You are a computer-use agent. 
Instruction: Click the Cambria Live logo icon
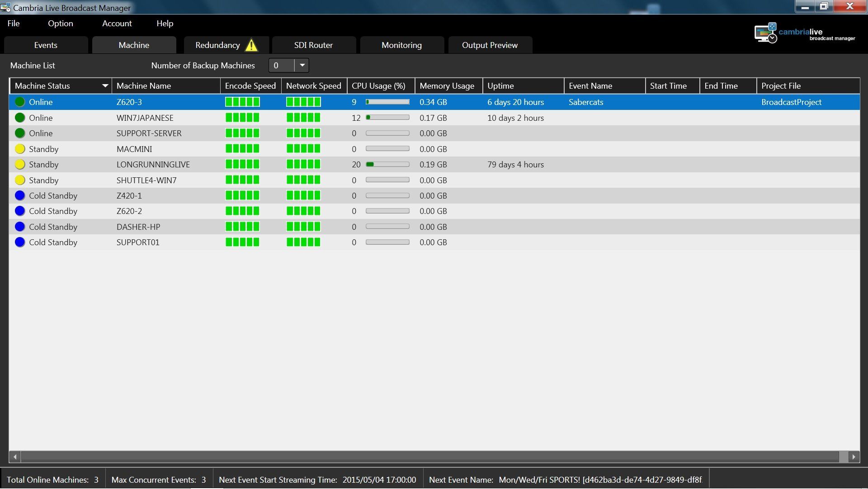point(765,33)
